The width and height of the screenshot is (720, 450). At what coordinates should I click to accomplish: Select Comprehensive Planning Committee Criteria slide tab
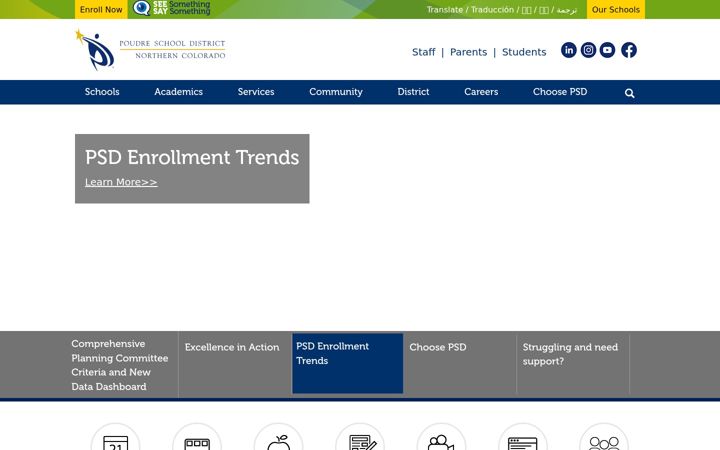pyautogui.click(x=120, y=365)
